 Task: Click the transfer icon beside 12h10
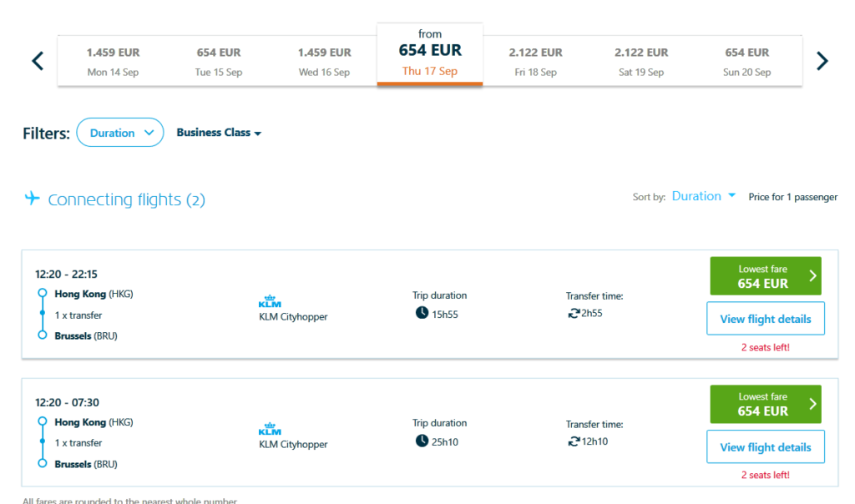[573, 441]
